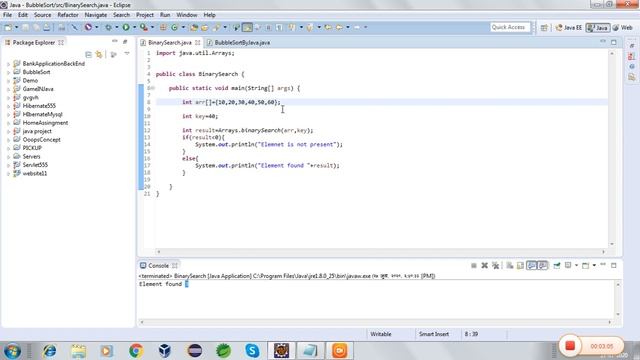Toggle Link with Editor in Package Explorer
The width and height of the screenshot is (640, 360).
coord(99,54)
